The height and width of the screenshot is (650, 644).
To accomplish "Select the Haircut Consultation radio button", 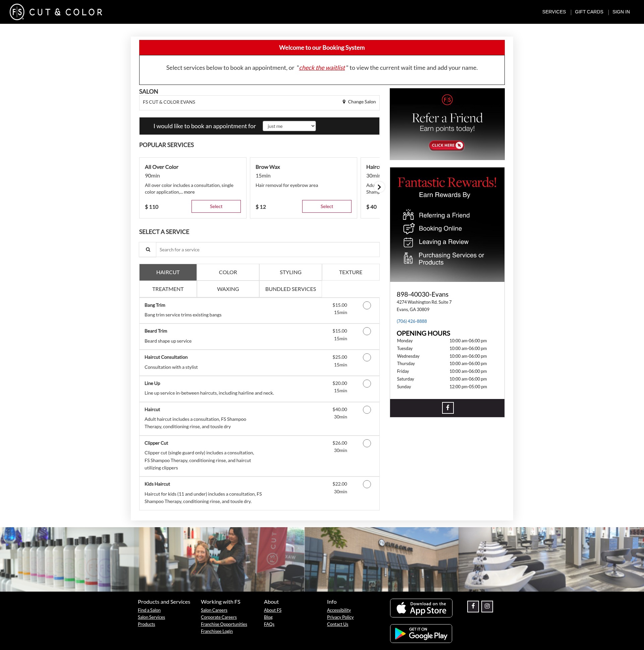I will point(367,358).
